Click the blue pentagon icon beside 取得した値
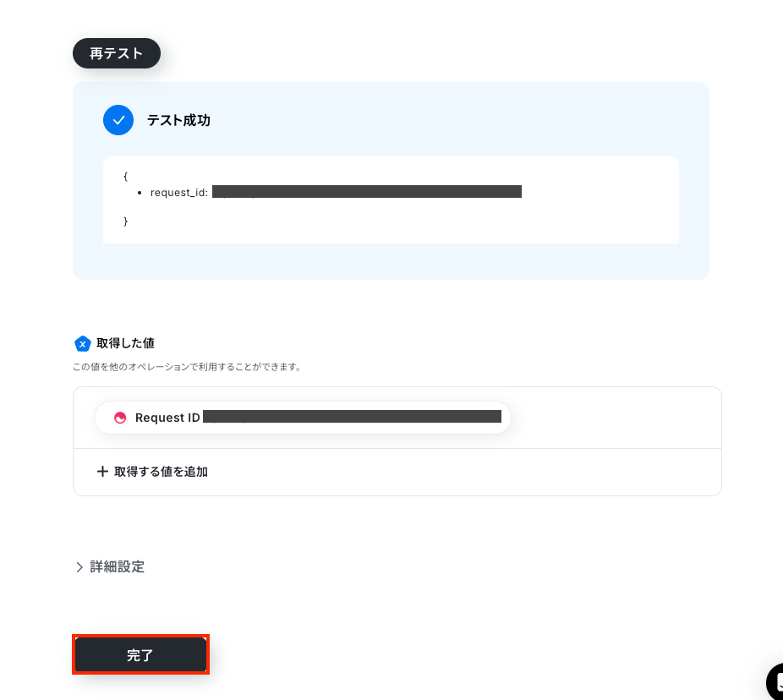Image resolution: width=783 pixels, height=700 pixels. click(82, 343)
